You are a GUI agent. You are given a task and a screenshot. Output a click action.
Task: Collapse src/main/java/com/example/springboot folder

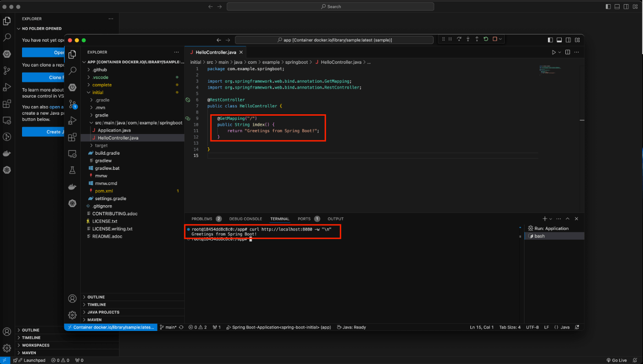click(132, 123)
